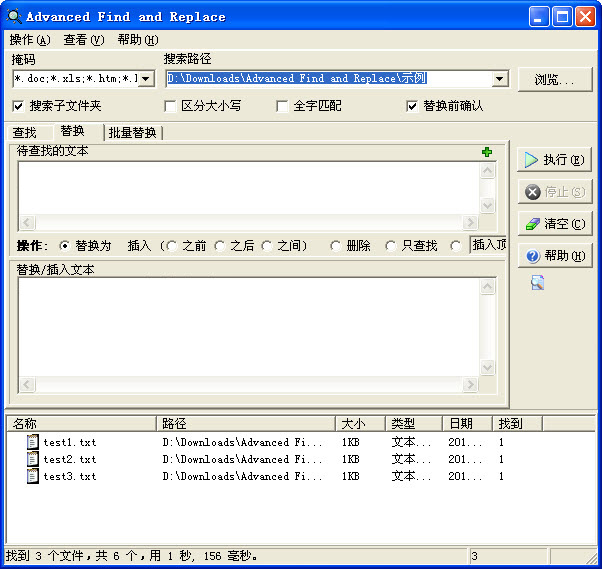Enable the 全字匹配 checkbox
The width and height of the screenshot is (602, 569).
point(283,106)
